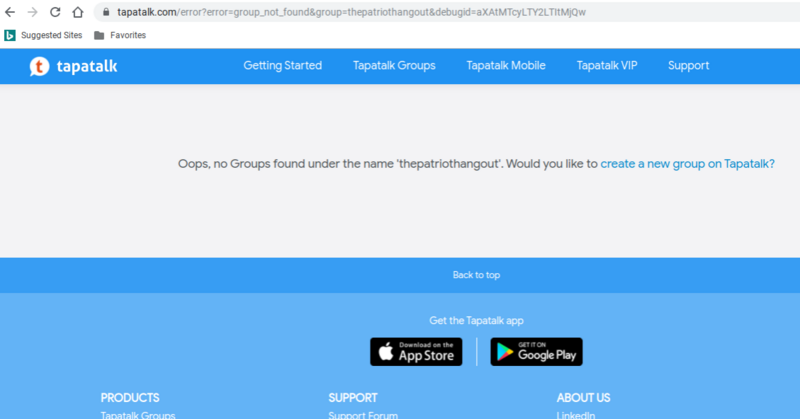Viewport: 800px width, 419px height.
Task: Click the padlock site security icon
Action: pos(106,12)
